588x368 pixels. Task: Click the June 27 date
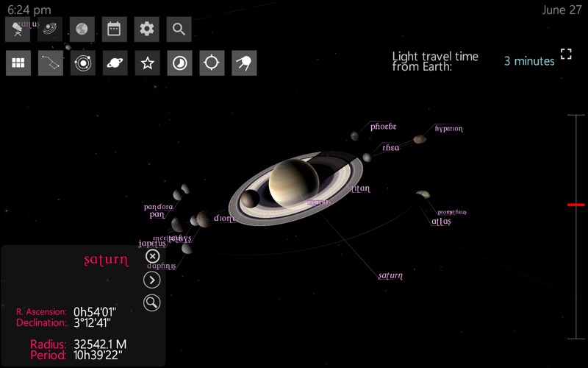(x=562, y=10)
